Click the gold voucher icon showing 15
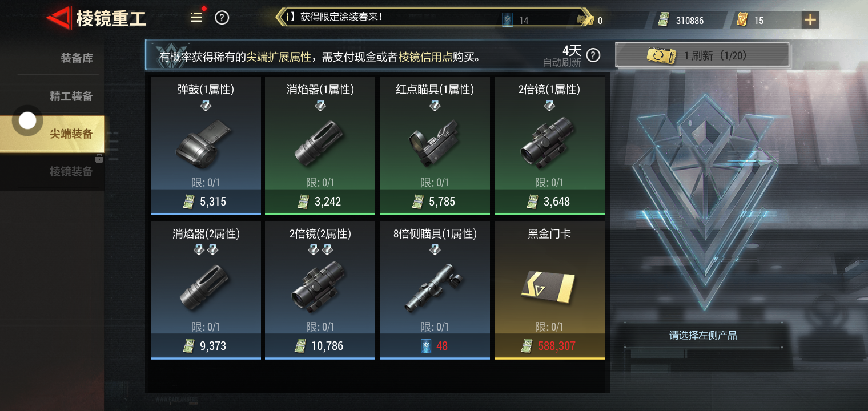This screenshot has width=868, height=411. click(742, 20)
